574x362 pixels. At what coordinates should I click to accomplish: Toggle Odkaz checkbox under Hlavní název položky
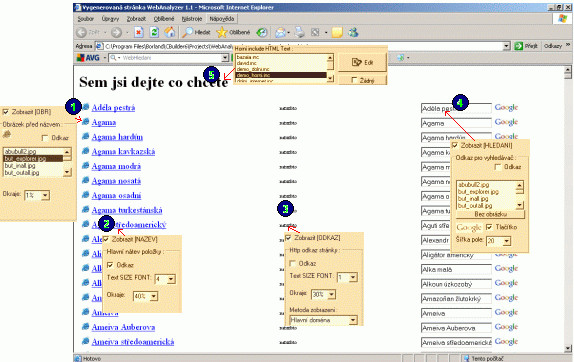click(110, 265)
